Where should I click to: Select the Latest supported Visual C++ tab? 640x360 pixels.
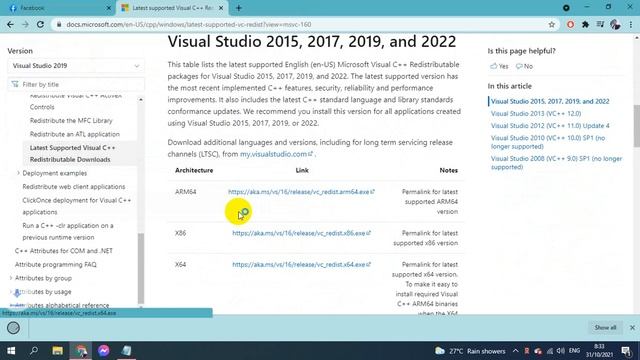tap(172, 8)
